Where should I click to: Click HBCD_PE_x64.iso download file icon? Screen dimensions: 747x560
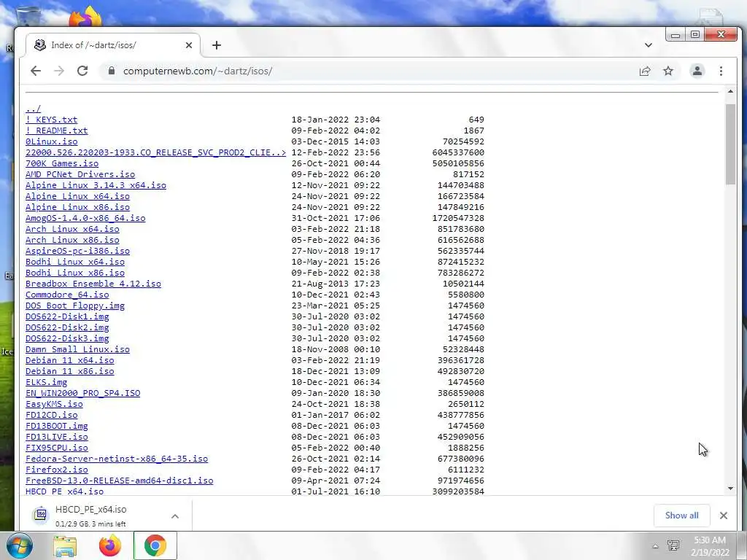coord(41,514)
